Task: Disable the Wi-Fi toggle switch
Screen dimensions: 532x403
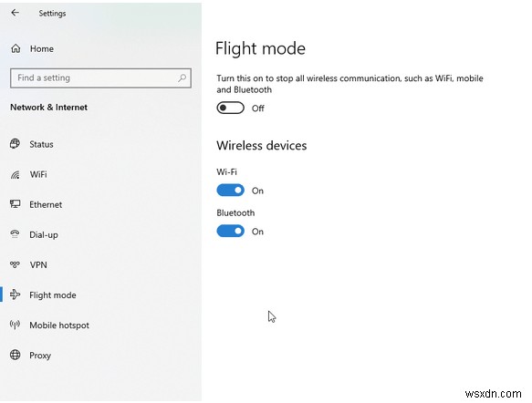Action: click(x=230, y=191)
